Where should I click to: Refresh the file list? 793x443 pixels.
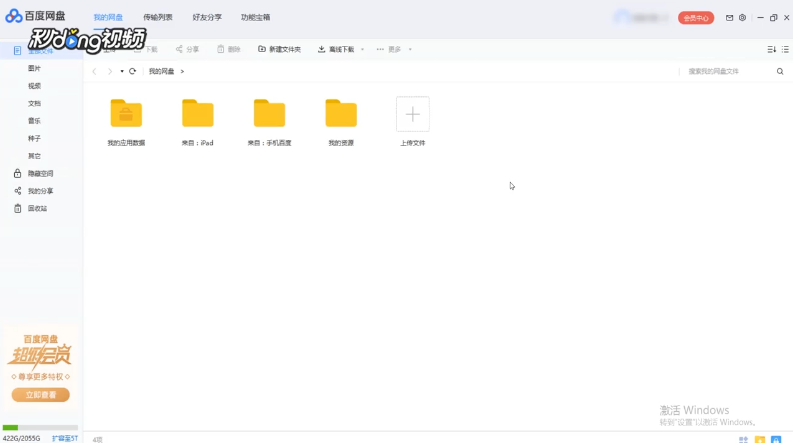click(133, 71)
